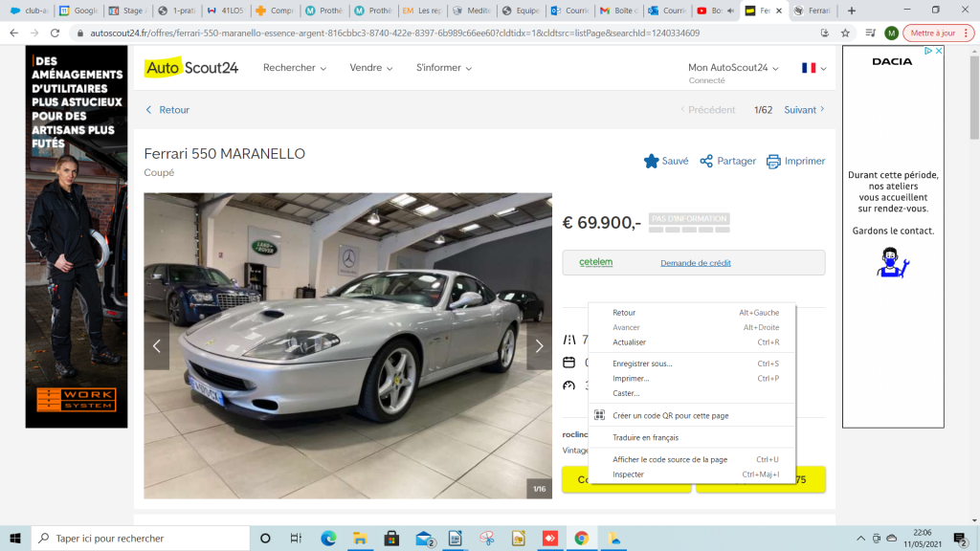Click the address bar URL field
The image size is (980, 551).
point(394,33)
